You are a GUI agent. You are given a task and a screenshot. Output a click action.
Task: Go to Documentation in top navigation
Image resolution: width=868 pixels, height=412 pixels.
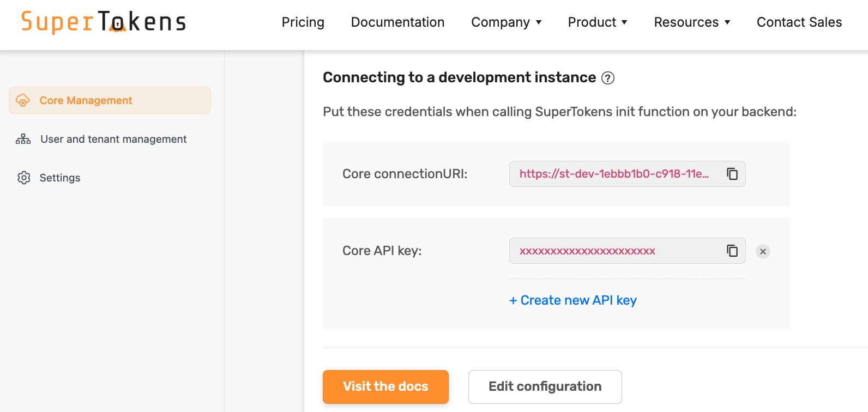[x=397, y=22]
